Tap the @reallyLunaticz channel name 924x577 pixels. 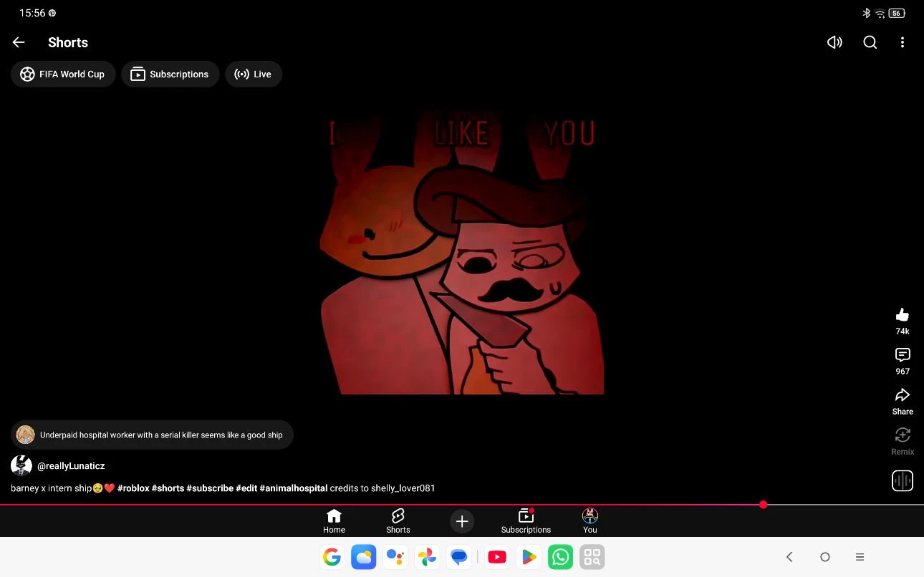(71, 465)
